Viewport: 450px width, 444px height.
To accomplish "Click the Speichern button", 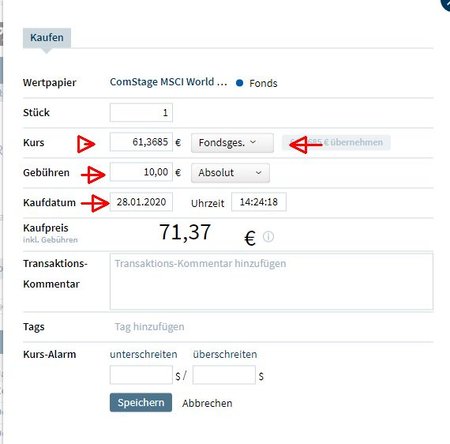I will coord(141,403).
